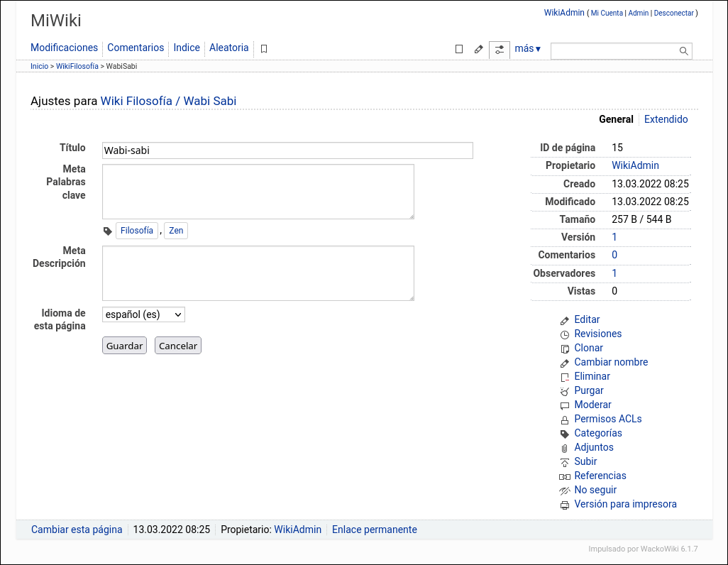Click the bookmark icon beside Aleatoria
Image resolution: width=728 pixels, height=565 pixels.
pyautogui.click(x=264, y=49)
